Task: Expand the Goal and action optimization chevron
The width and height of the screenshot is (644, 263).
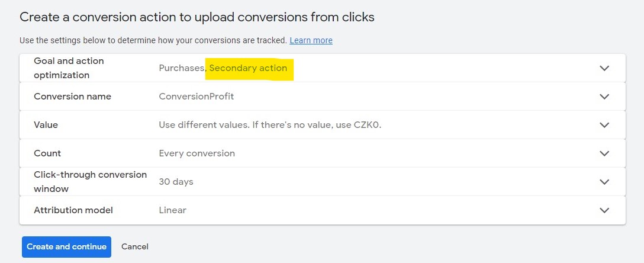Action: pyautogui.click(x=604, y=68)
